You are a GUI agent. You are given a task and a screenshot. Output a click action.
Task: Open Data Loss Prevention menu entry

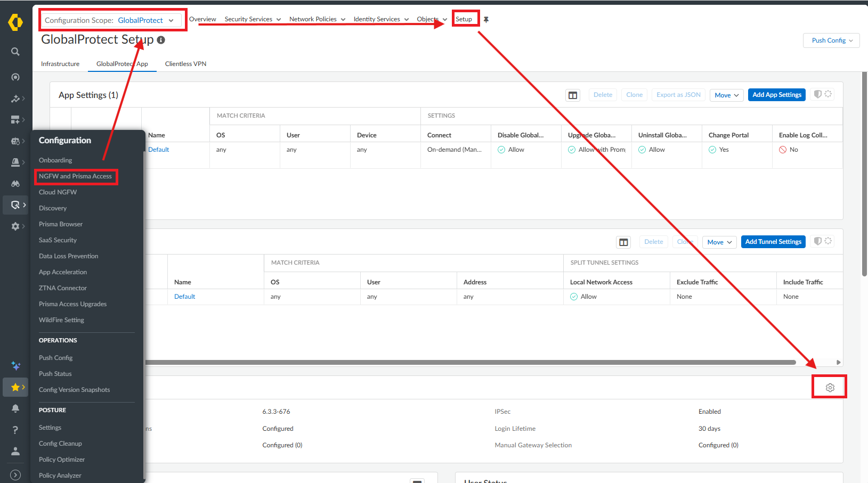[x=68, y=256]
